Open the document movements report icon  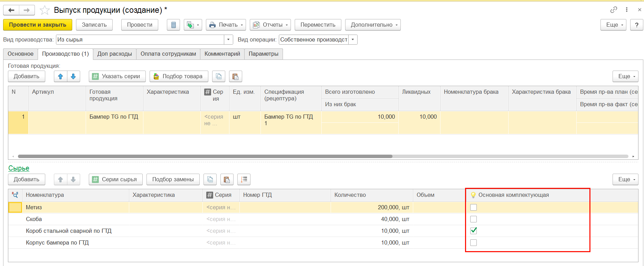point(173,25)
